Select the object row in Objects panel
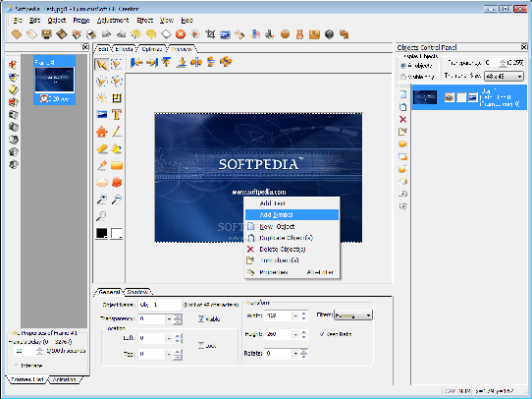Screen dimensions: 532x399 click(x=469, y=98)
